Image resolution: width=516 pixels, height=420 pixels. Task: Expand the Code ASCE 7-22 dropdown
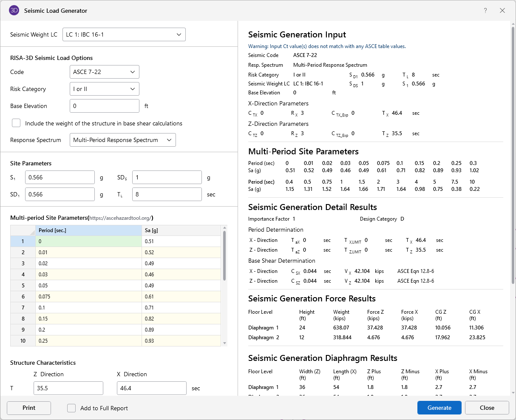click(x=104, y=72)
